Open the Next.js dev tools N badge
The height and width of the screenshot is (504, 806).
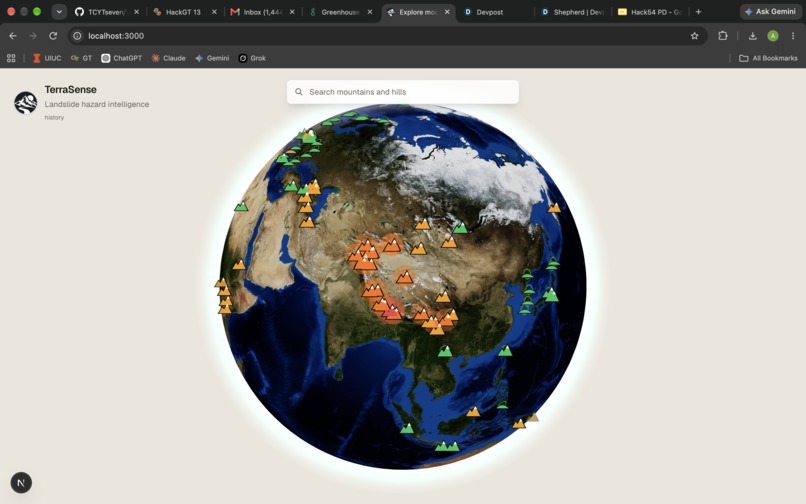[21, 482]
